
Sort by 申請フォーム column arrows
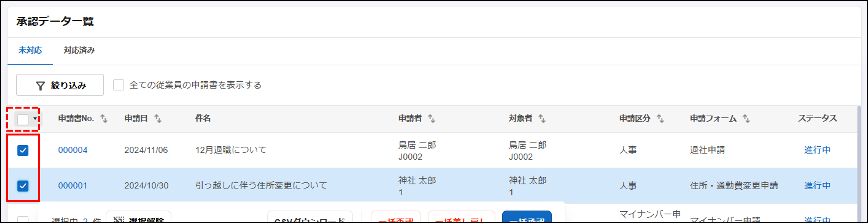(x=746, y=118)
